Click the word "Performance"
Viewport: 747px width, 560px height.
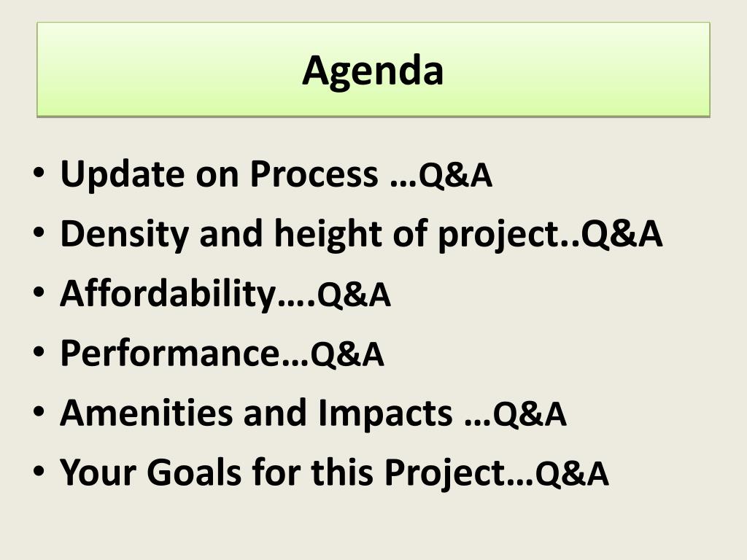click(170, 354)
